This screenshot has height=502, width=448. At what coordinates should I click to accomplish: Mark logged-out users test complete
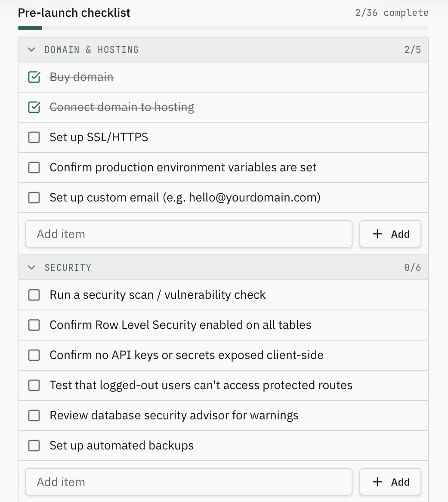[x=34, y=385]
